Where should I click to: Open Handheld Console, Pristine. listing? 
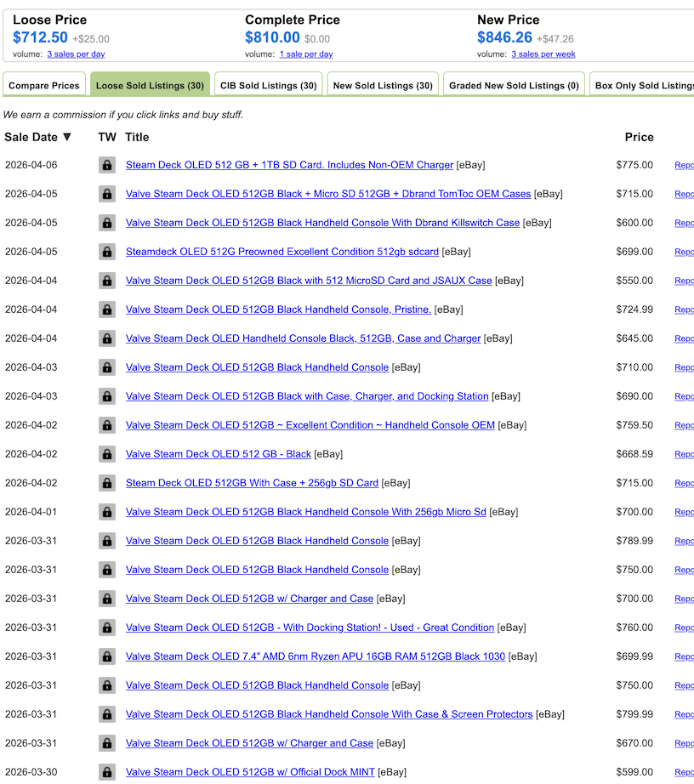point(278,310)
